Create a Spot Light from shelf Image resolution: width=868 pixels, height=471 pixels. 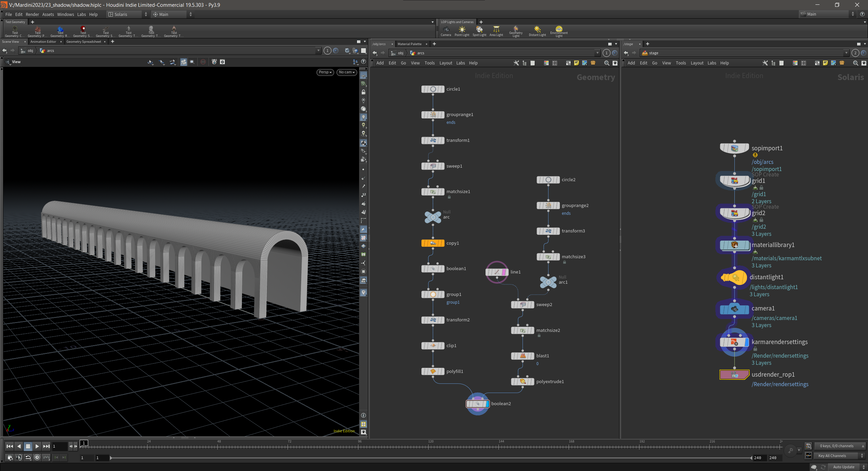coord(479,31)
